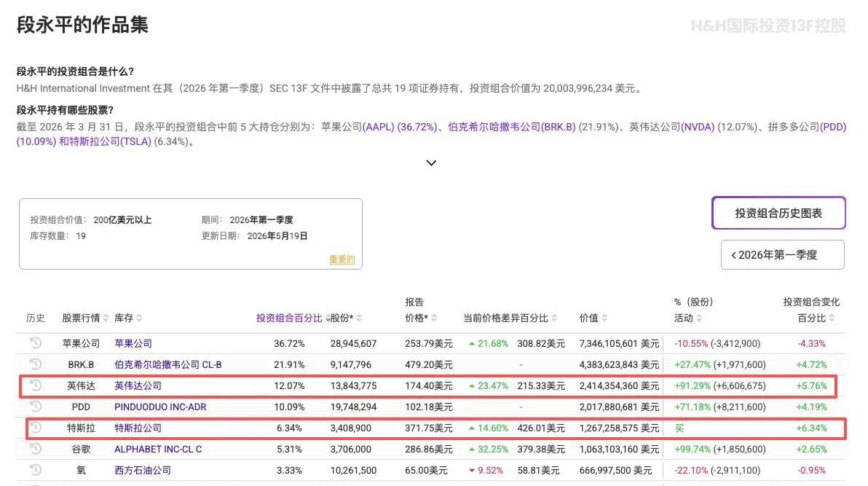
Task: Select the 买 activity cell for 特斯拉
Action: coord(679,428)
